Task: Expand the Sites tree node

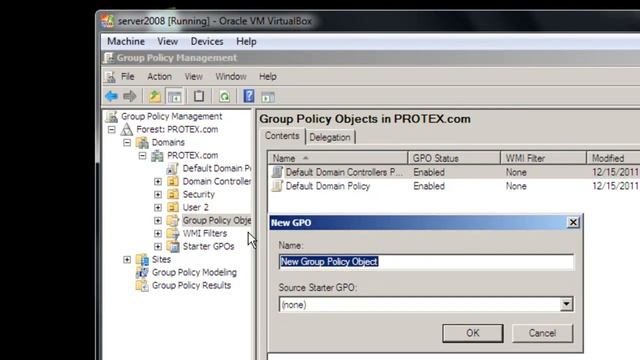Action: 127,260
